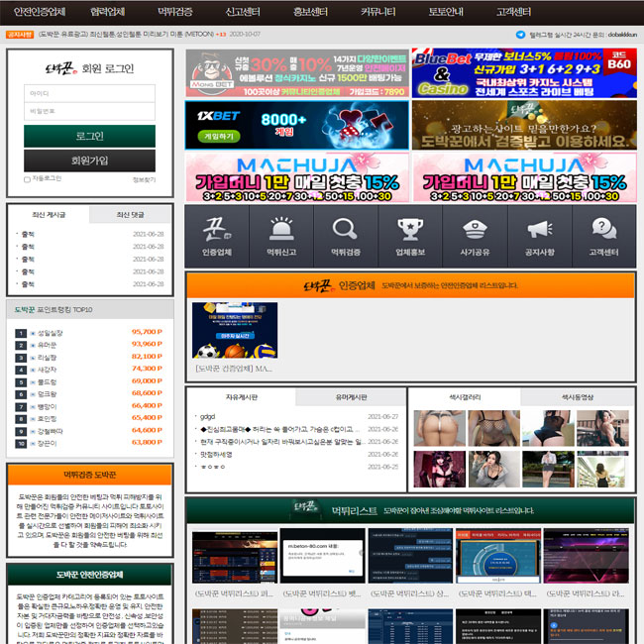Open 안전인증업체 menu
This screenshot has height=644, width=644.
(x=40, y=12)
